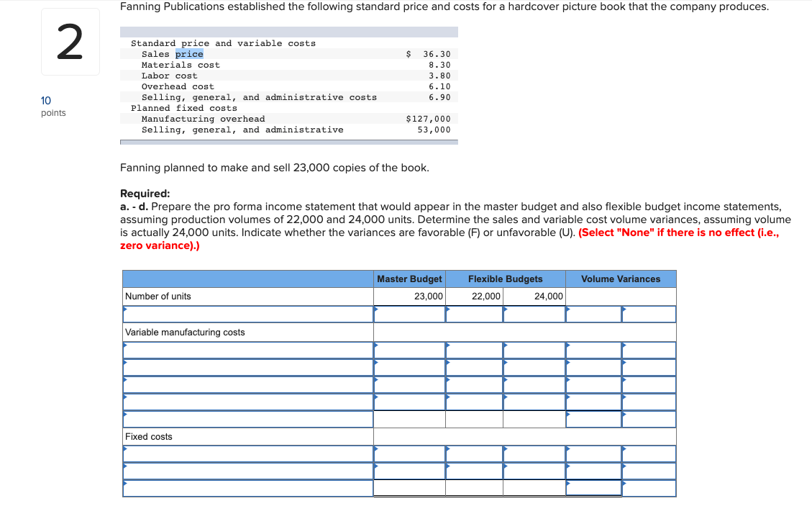Click the Master Budget 23,000 units cell
The image size is (812, 506).
click(x=409, y=296)
